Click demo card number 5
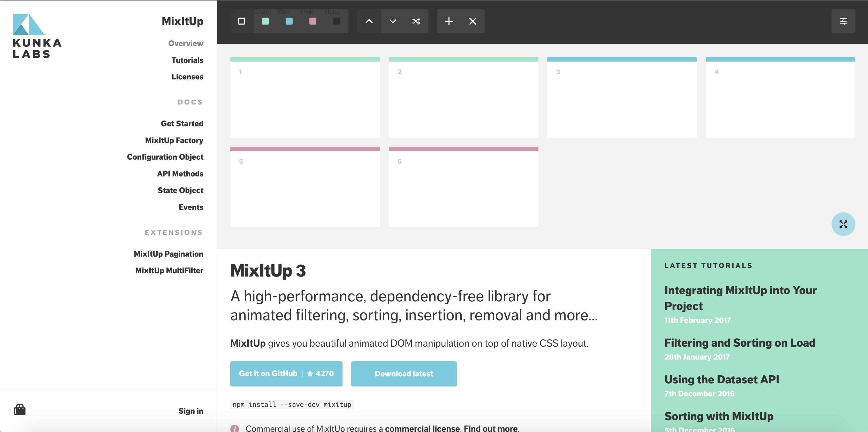 coord(305,187)
